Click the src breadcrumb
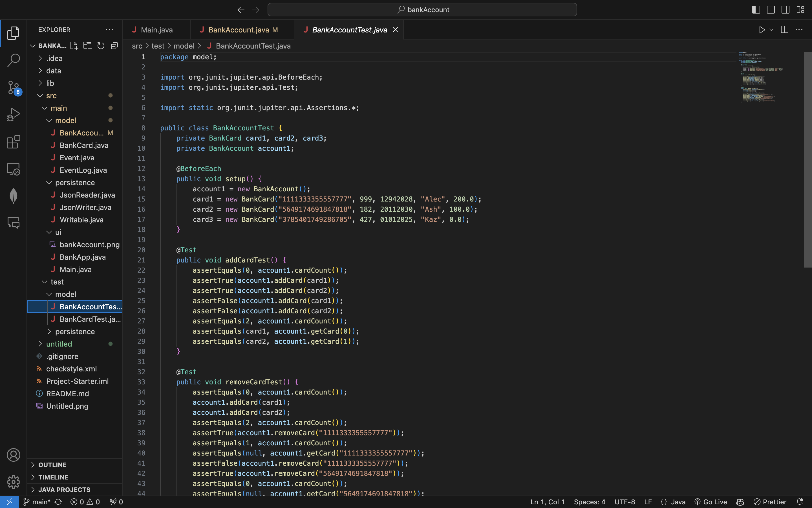Screen dimensions: 812x508 tap(137, 46)
